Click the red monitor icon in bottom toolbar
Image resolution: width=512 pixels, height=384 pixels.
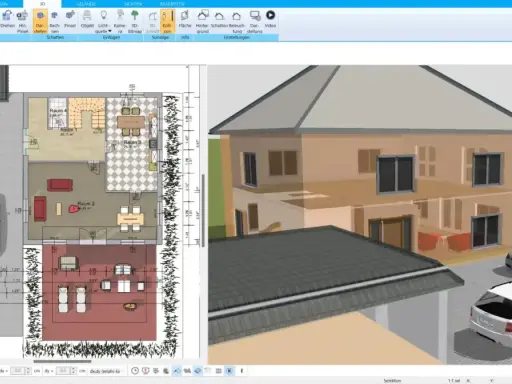[146, 371]
